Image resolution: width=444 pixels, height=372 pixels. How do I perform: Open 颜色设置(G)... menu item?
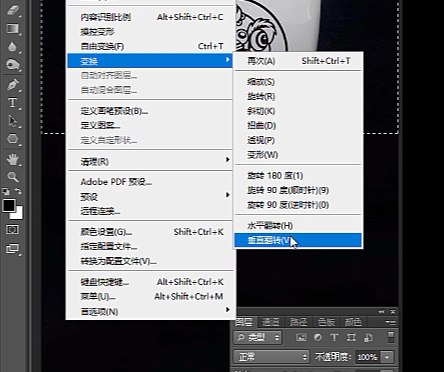tap(151, 232)
